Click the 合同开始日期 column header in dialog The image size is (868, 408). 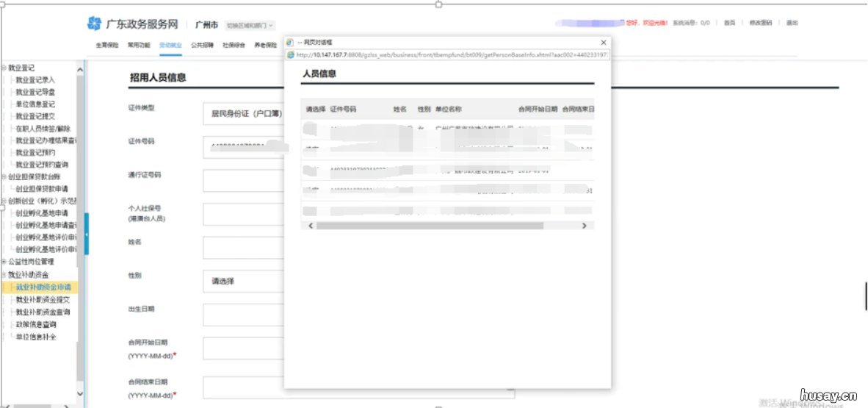pos(538,110)
